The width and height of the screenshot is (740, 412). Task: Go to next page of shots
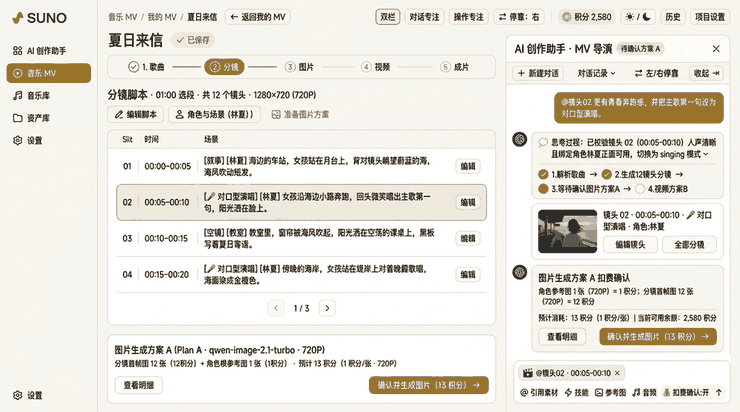pyautogui.click(x=327, y=308)
